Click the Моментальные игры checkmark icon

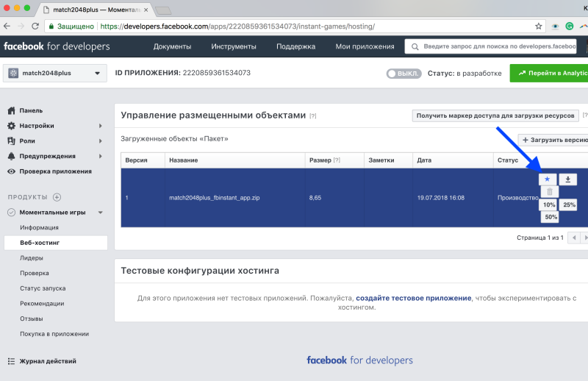[12, 212]
